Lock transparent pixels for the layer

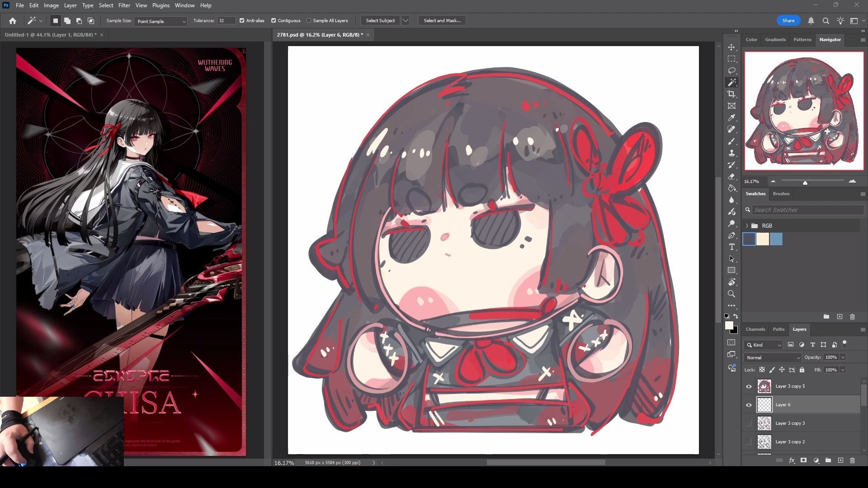762,370
